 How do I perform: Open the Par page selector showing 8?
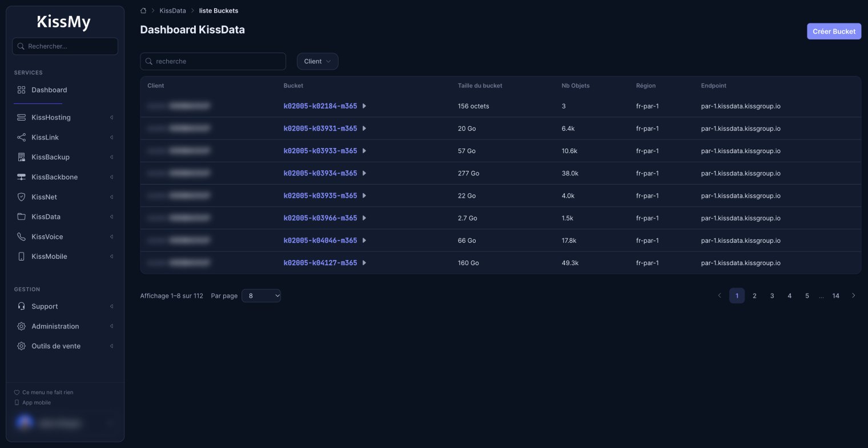pos(262,295)
